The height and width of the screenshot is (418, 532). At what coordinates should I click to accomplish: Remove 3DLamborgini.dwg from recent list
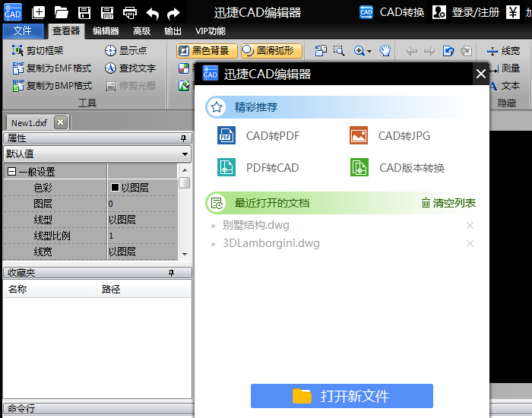[x=470, y=244]
